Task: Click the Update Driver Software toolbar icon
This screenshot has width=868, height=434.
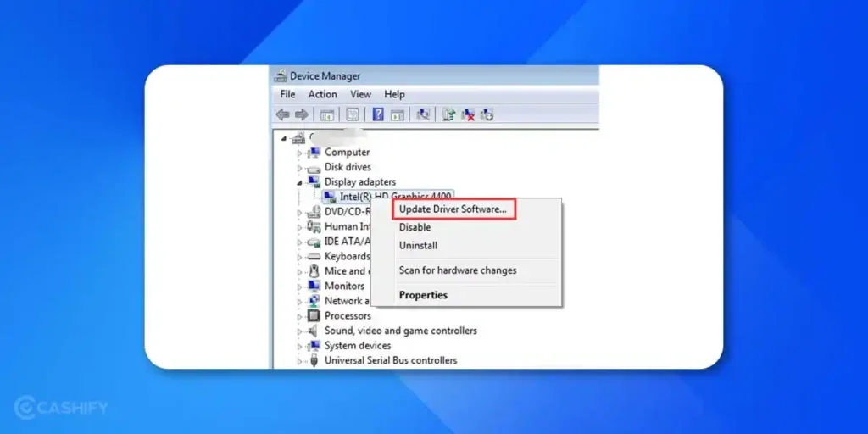Action: [x=449, y=114]
